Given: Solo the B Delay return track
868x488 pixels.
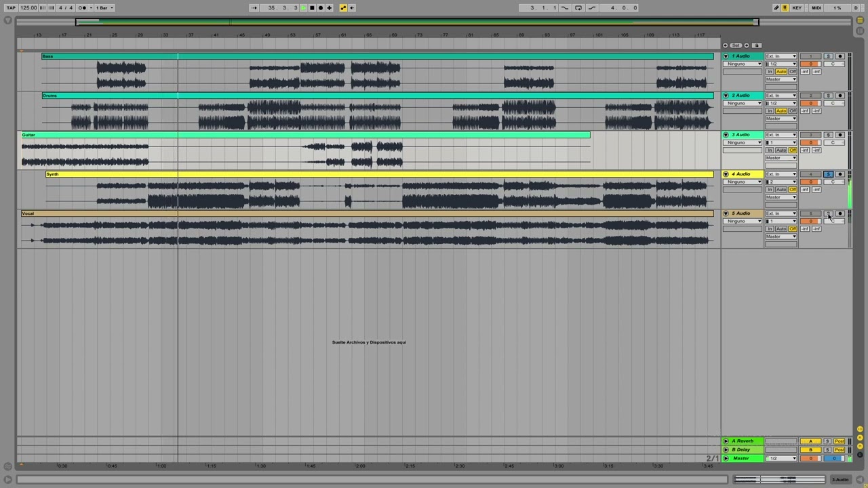Looking at the screenshot, I should click(827, 450).
